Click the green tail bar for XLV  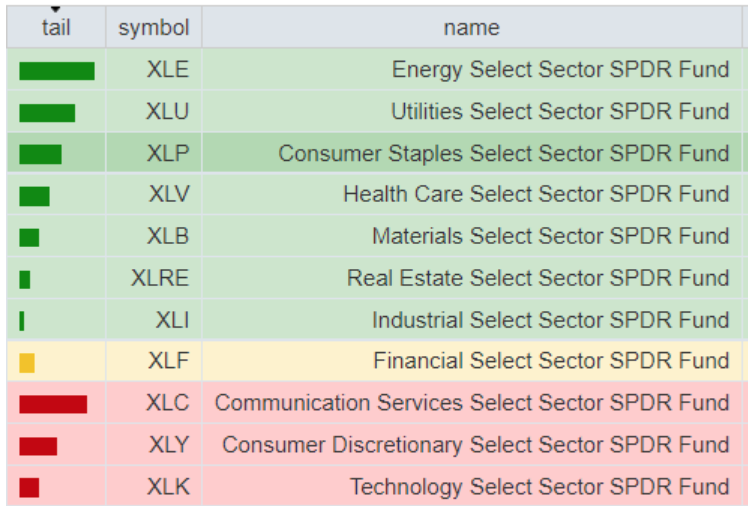click(x=34, y=196)
